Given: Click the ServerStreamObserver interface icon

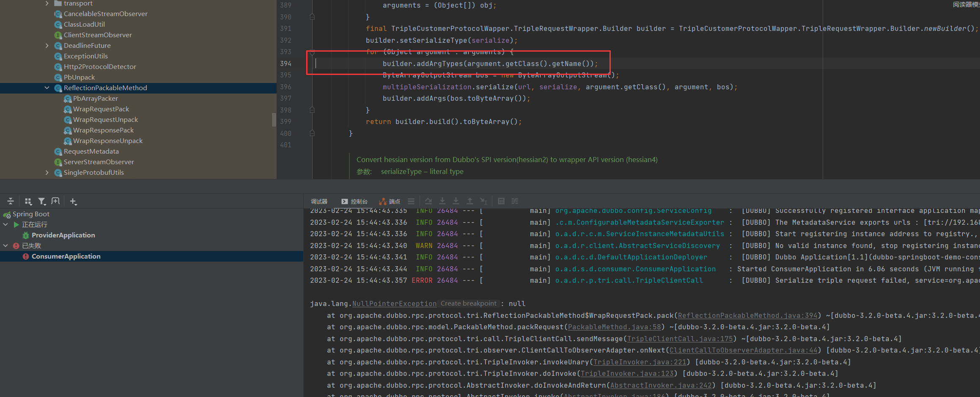Looking at the screenshot, I should tap(58, 162).
